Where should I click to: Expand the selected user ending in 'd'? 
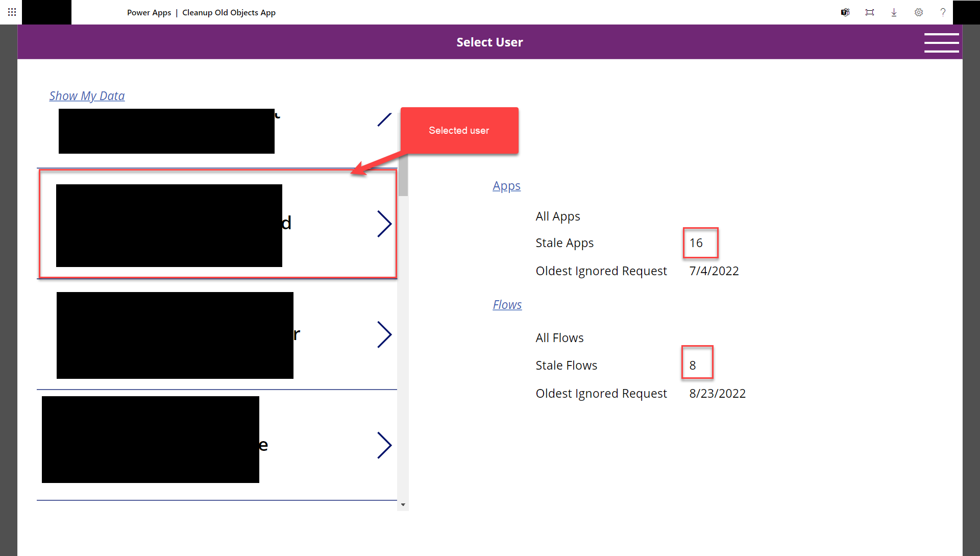[384, 224]
